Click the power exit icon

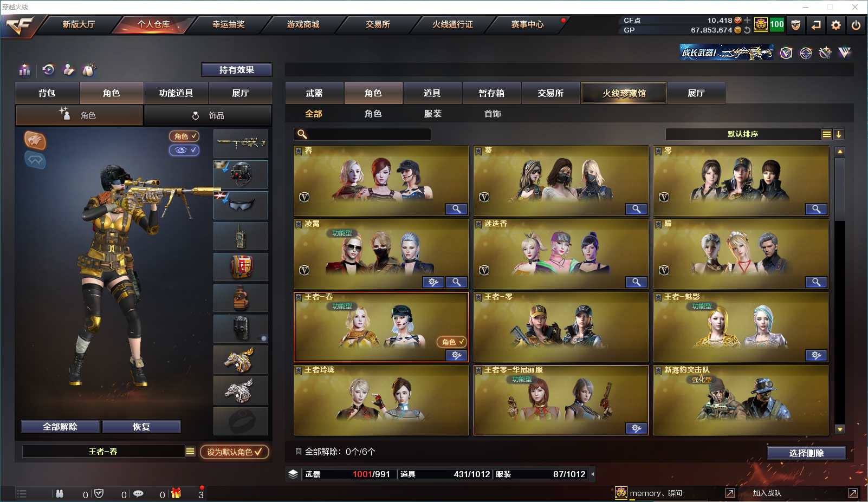856,25
